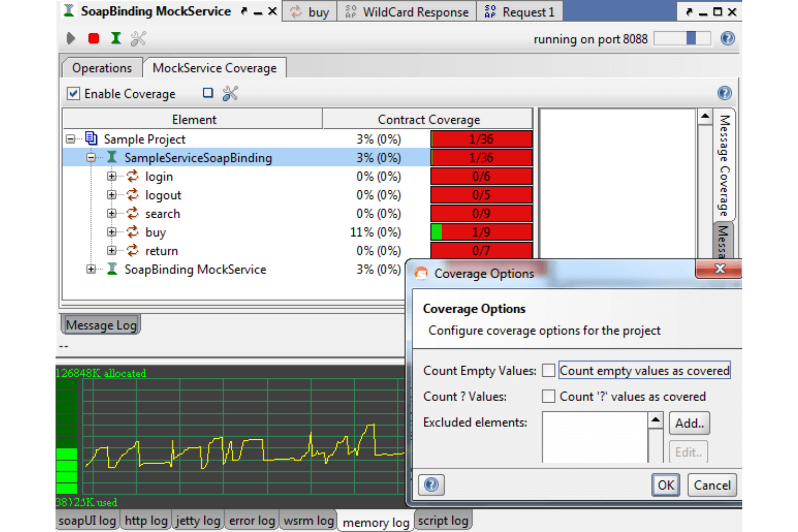The image size is (798, 532).
Task: Select the memory log tab
Action: point(376,522)
